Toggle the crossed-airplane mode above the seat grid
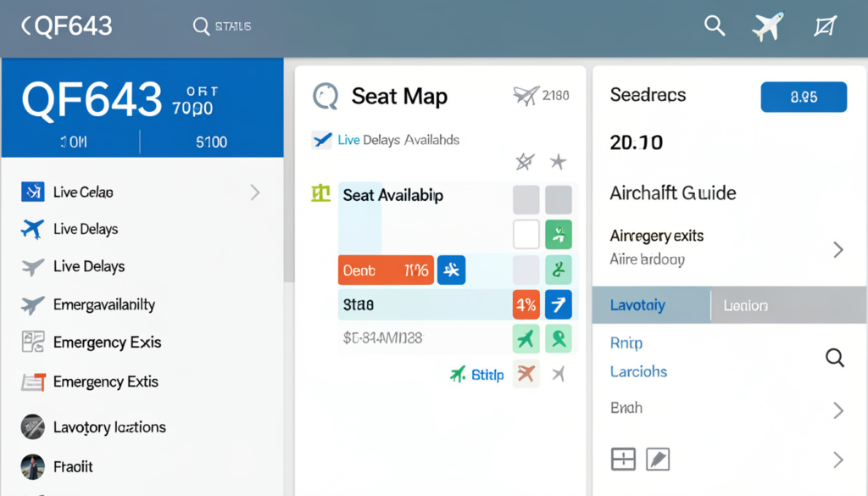 pos(524,160)
